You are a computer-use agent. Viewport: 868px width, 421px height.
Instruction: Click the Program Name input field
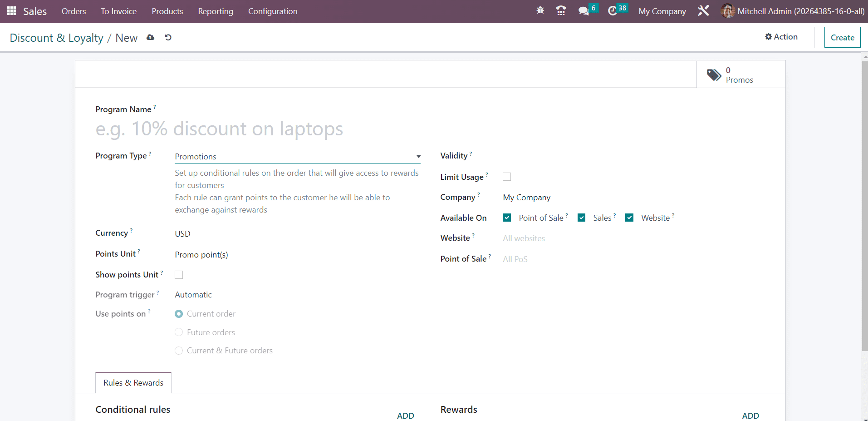click(x=254, y=129)
